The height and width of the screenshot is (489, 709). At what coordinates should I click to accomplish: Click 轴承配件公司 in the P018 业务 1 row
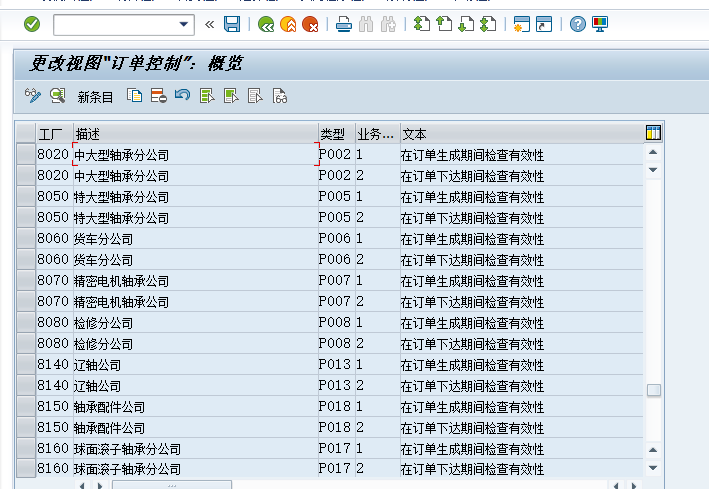click(109, 407)
